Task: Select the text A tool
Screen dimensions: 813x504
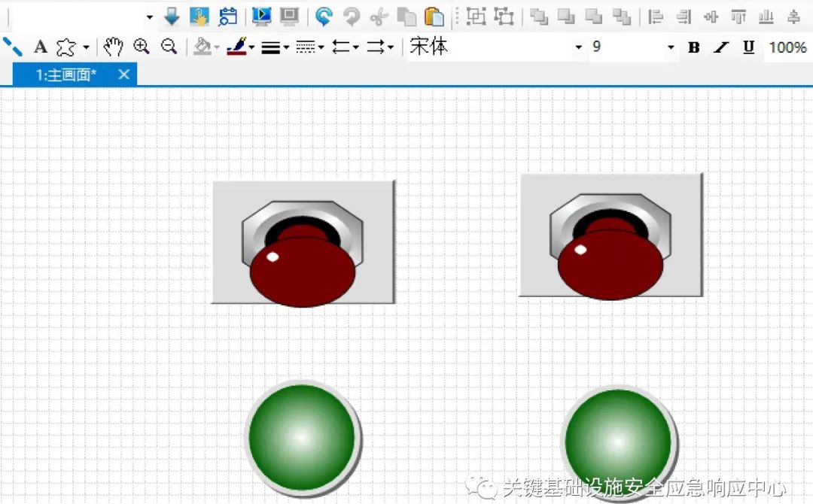Action: pyautogui.click(x=40, y=47)
